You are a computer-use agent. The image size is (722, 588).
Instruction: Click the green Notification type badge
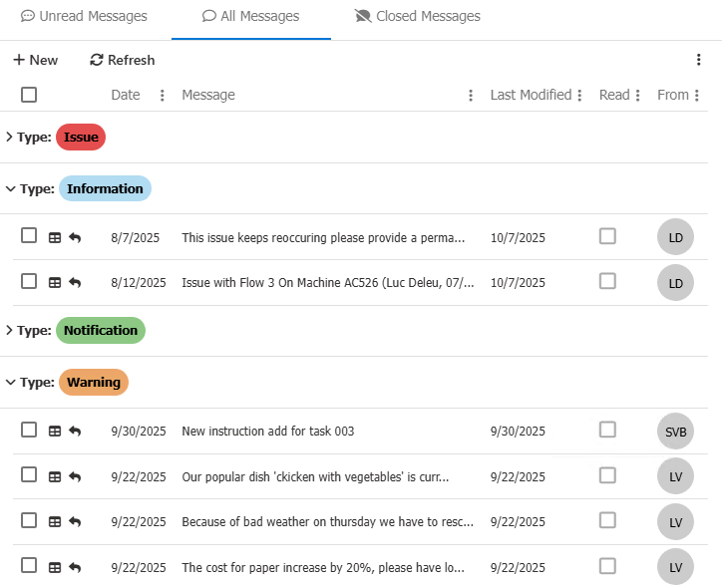pyautogui.click(x=101, y=330)
